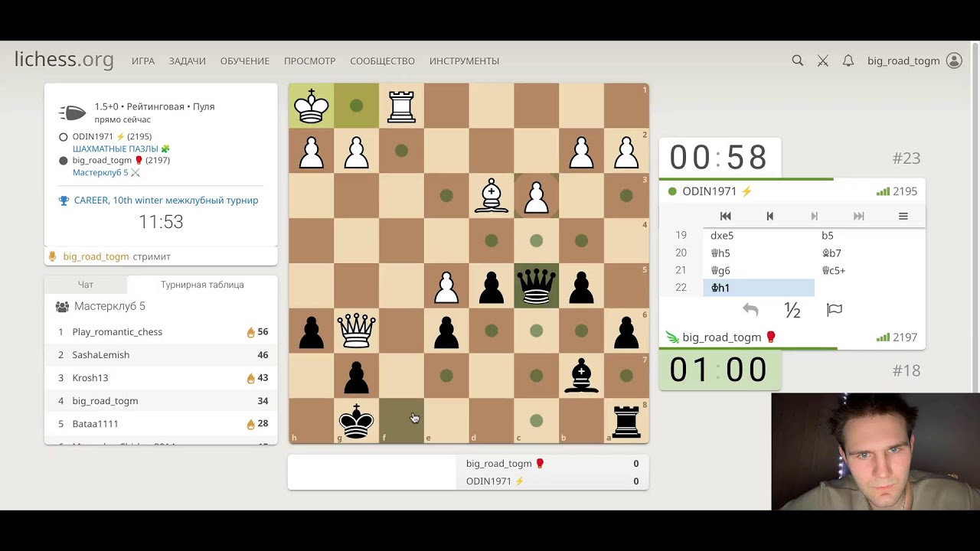Open the ИНСТРУМЕНТЫ menu
This screenshot has width=980, height=551.
pos(464,61)
